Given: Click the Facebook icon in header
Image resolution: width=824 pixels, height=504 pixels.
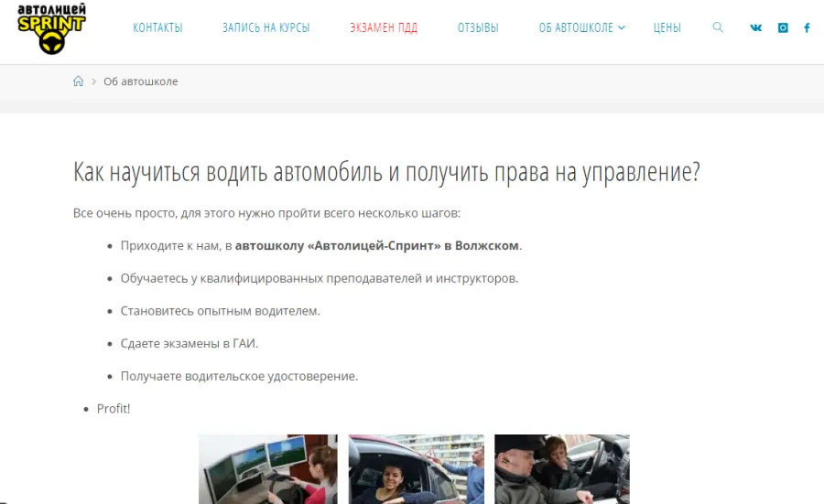Looking at the screenshot, I should tap(807, 27).
